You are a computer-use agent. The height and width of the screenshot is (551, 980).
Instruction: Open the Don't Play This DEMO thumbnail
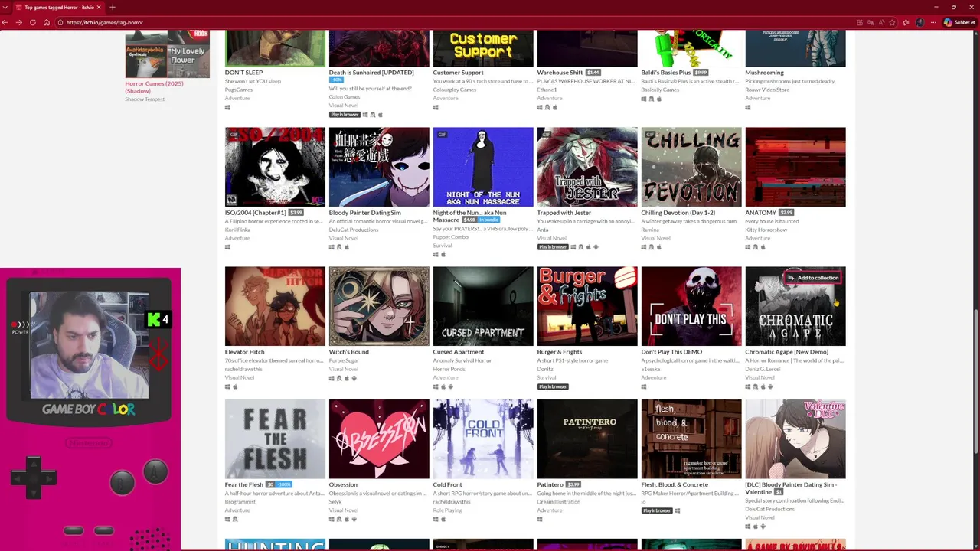tap(691, 306)
